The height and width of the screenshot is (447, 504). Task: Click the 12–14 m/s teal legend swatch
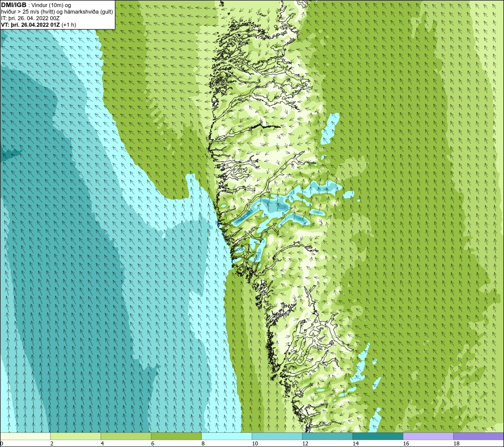327,436
